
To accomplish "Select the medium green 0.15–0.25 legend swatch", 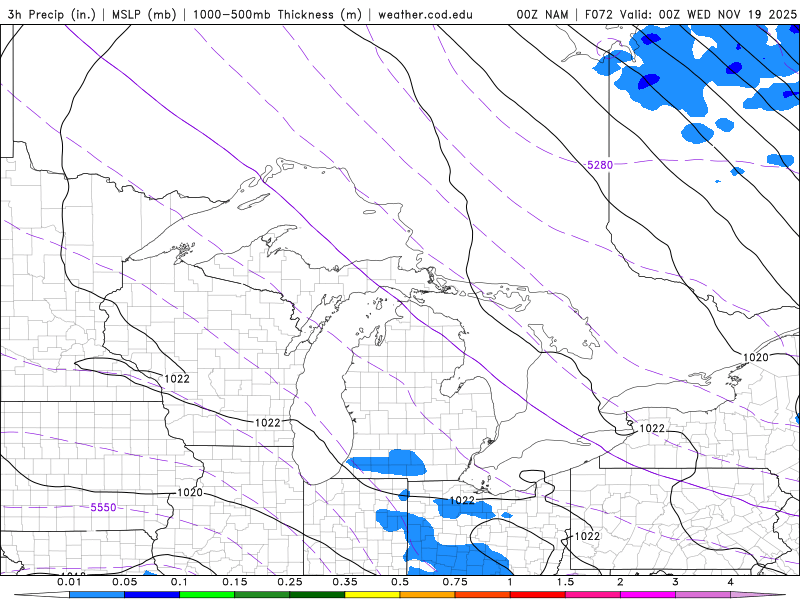I will coord(262,595).
